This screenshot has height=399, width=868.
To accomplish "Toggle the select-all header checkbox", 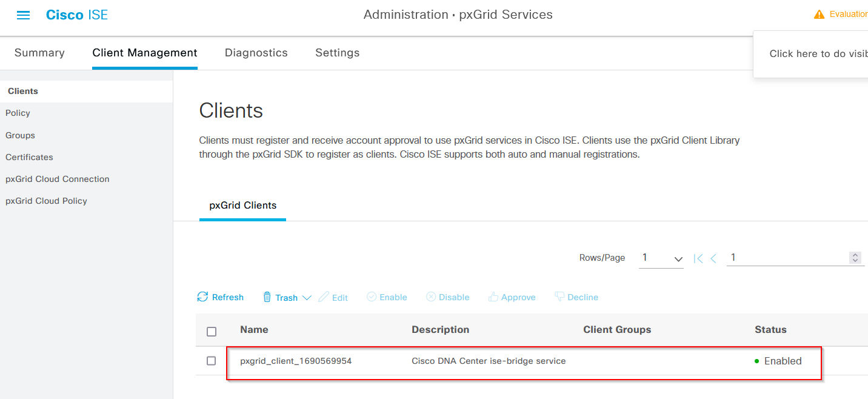I will [212, 331].
